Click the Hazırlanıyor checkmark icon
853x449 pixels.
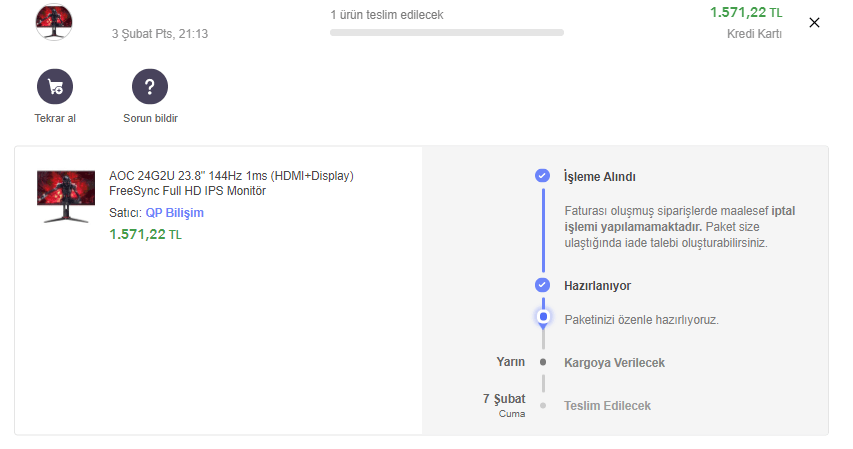pyautogui.click(x=542, y=285)
